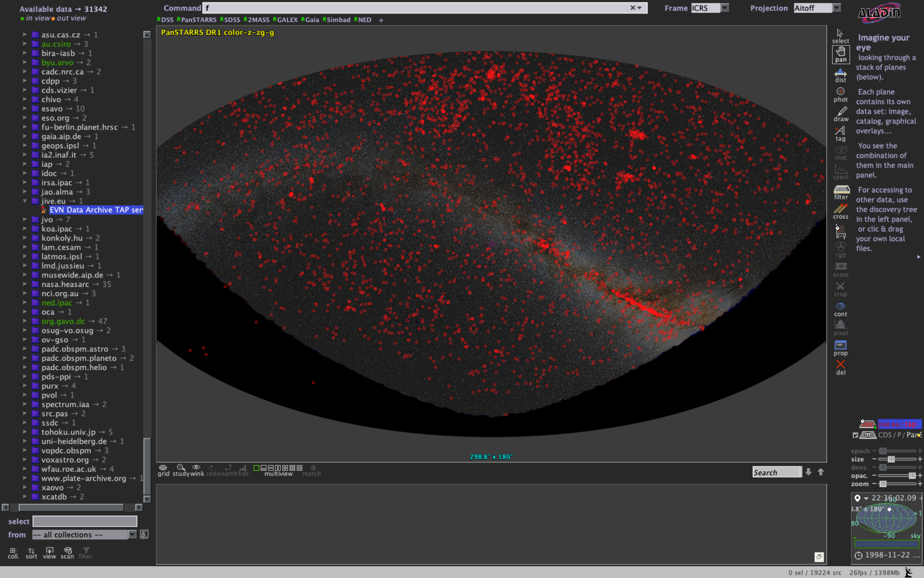
Task: Click the window split icon in the measurement panel
Action: coord(819,557)
